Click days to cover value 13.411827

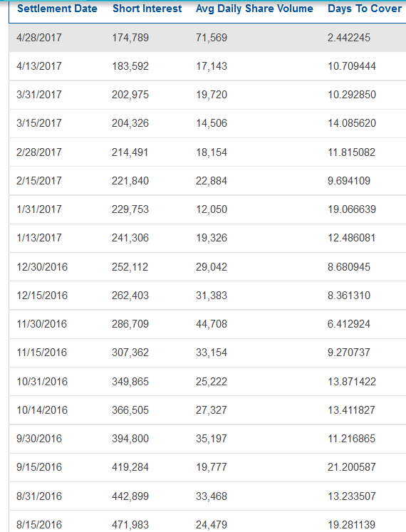coord(351,410)
